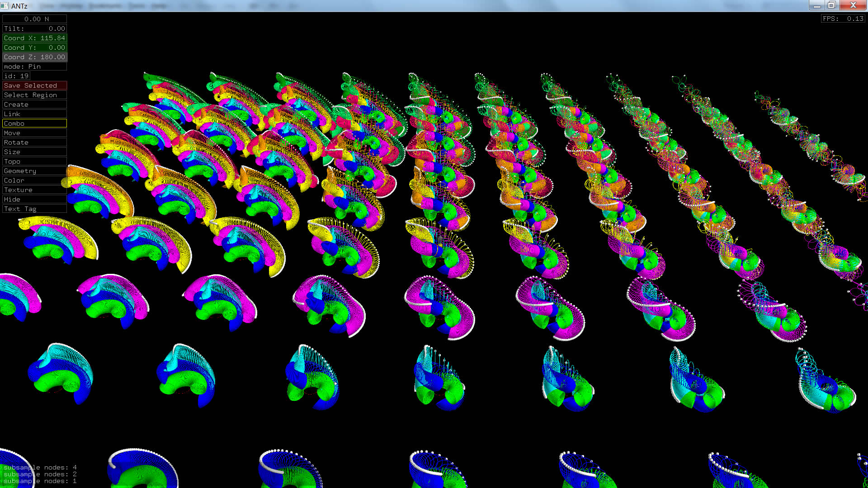Click the ANTz application icon in title bar
868x488 pixels.
5,6
